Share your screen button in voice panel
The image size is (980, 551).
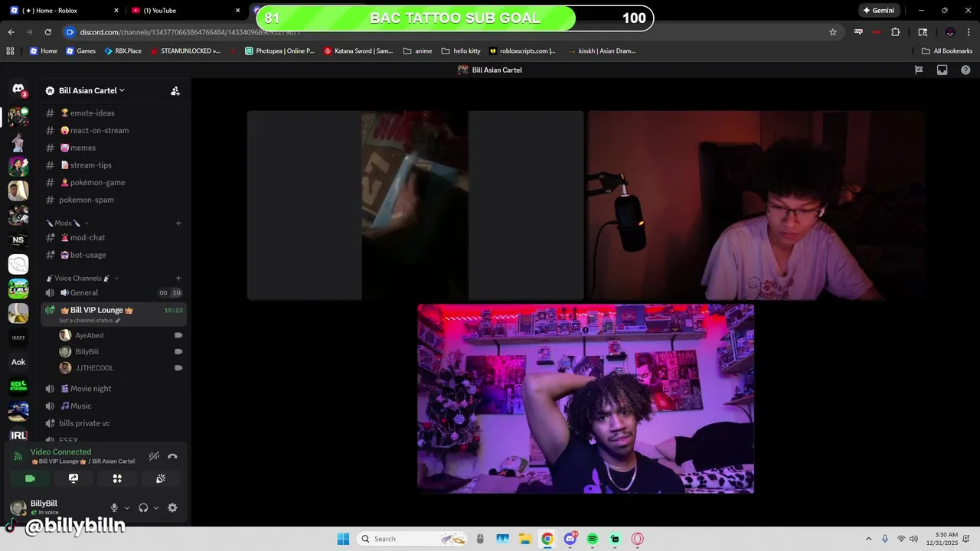(73, 478)
